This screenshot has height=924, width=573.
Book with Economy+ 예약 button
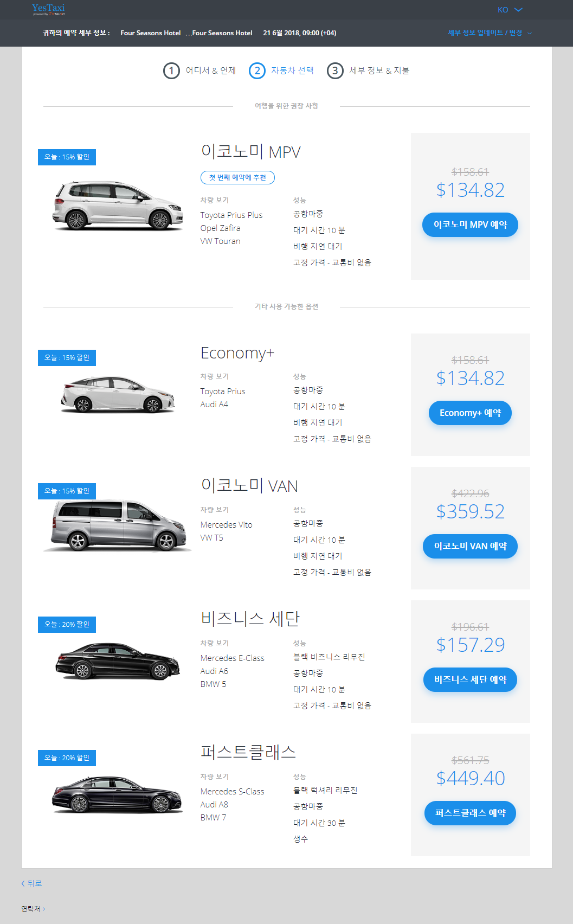click(x=470, y=413)
